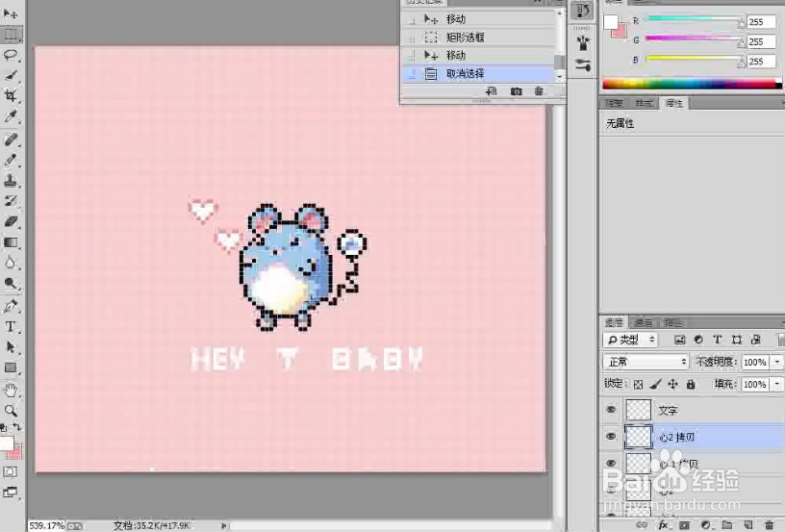Image resolution: width=785 pixels, height=532 pixels.
Task: Select 矩形选框 history state
Action: tap(480, 37)
